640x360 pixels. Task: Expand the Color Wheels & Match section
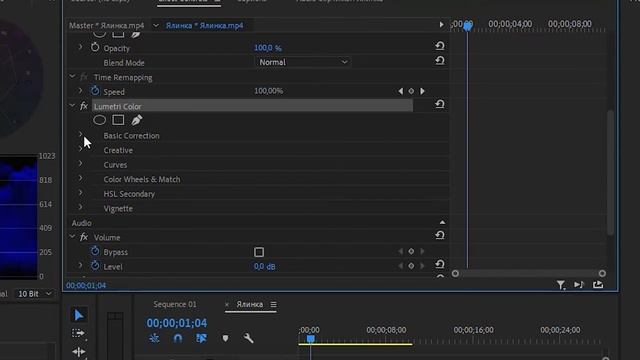80,178
